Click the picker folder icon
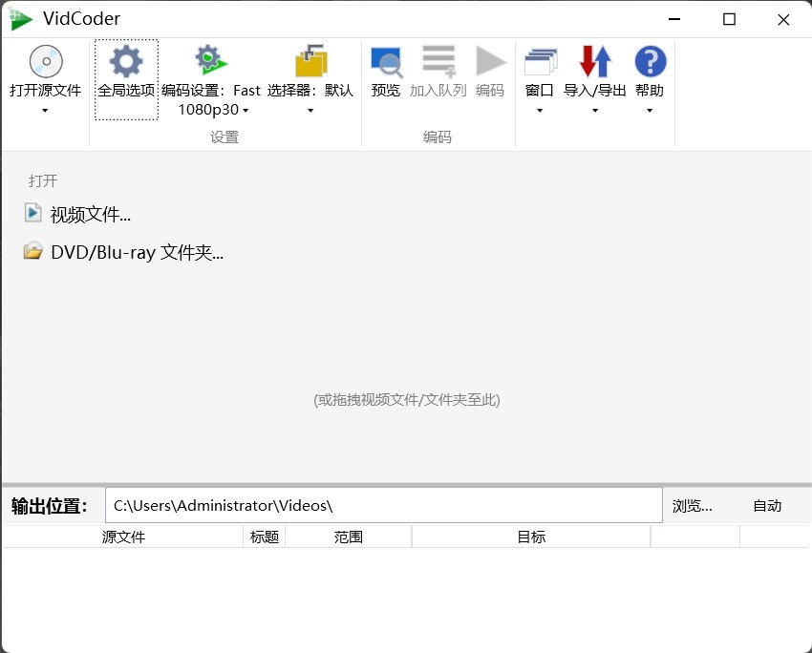Viewport: 812px width, 653px height. pos(310,61)
